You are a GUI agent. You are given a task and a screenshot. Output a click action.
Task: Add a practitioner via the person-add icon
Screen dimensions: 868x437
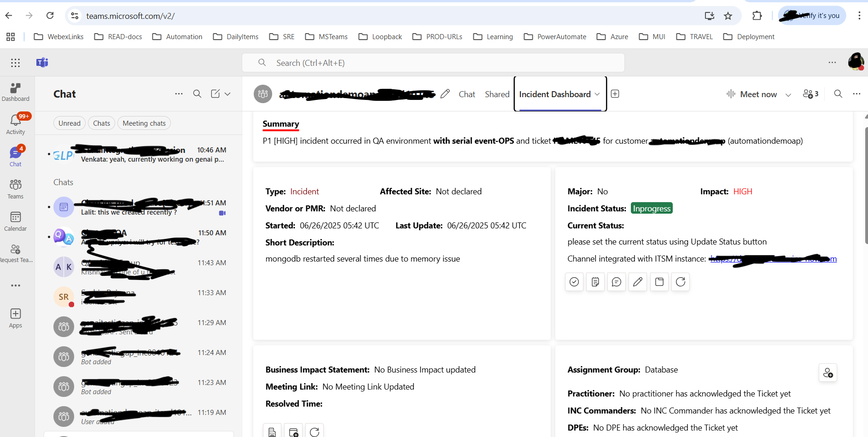coord(828,373)
